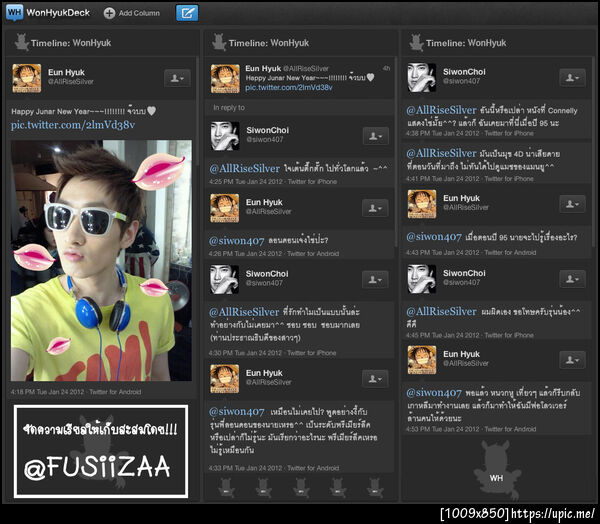This screenshot has width=600, height=524.
Task: Click the plus icon for Add Column
Action: [109, 13]
